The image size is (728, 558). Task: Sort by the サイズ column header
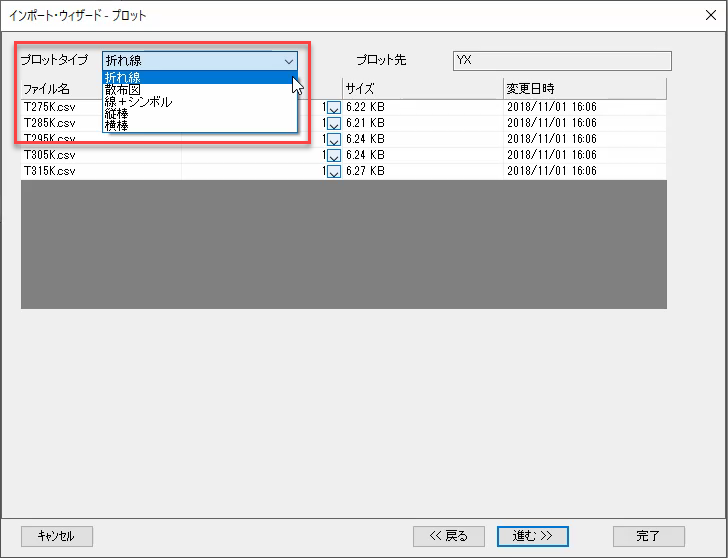click(423, 89)
